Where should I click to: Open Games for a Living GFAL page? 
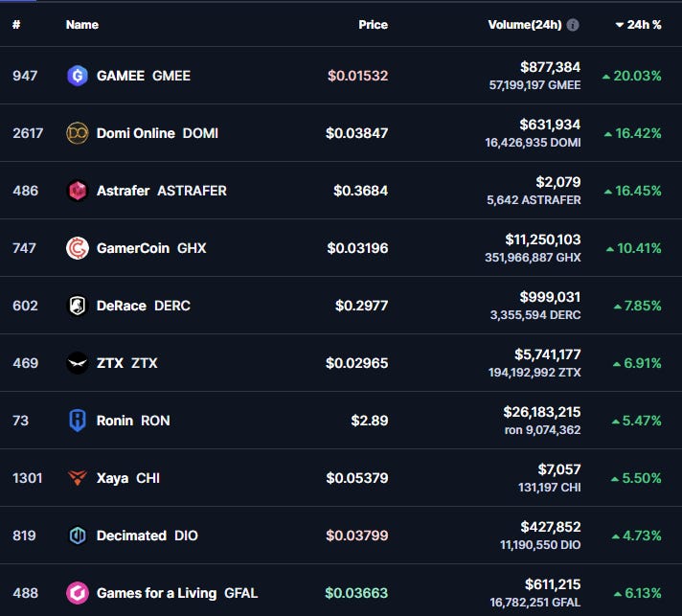click(x=177, y=593)
